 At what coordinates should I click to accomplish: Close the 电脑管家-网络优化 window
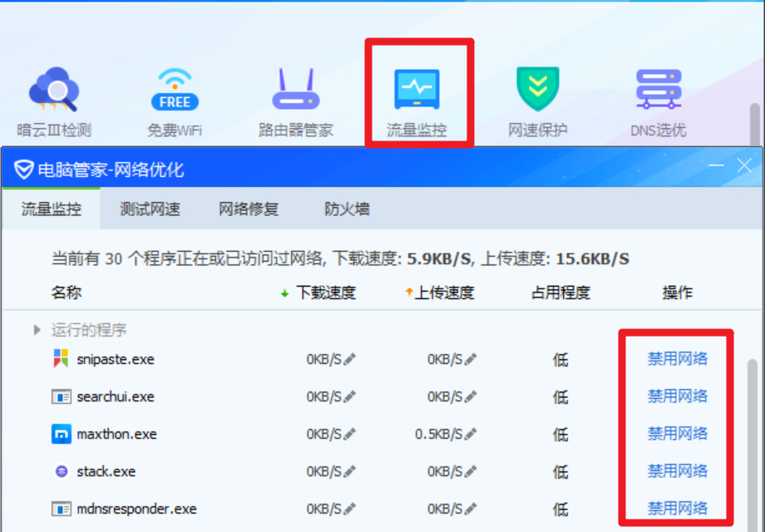(744, 165)
